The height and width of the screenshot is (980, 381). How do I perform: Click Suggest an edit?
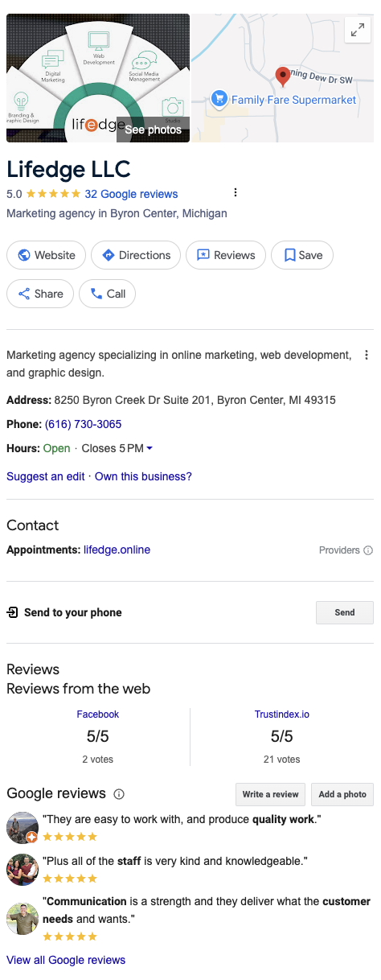pos(46,476)
